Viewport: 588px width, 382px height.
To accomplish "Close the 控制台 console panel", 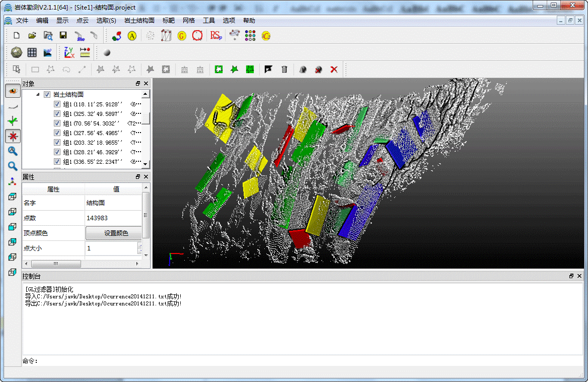I will click(x=579, y=276).
